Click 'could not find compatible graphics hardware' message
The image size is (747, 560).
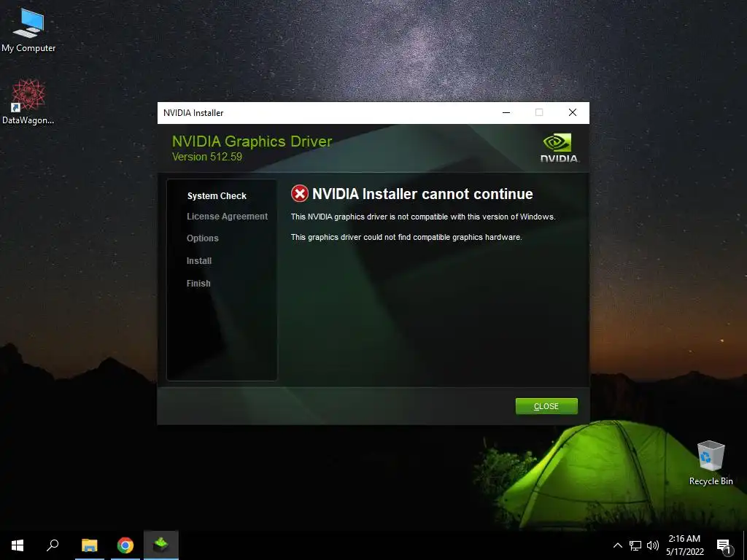[x=406, y=237]
